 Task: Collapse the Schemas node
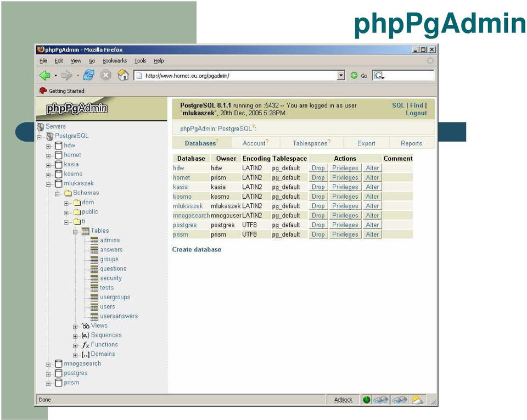[58, 194]
